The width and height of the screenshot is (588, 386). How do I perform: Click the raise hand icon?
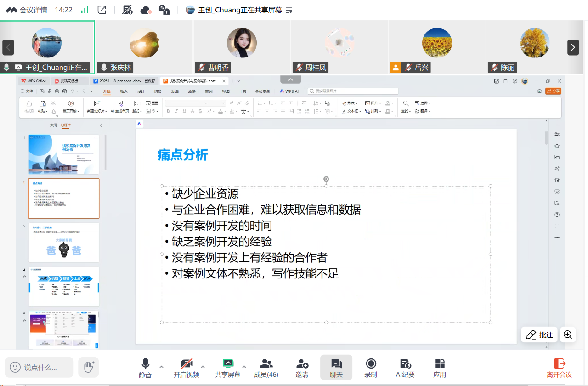tap(88, 367)
